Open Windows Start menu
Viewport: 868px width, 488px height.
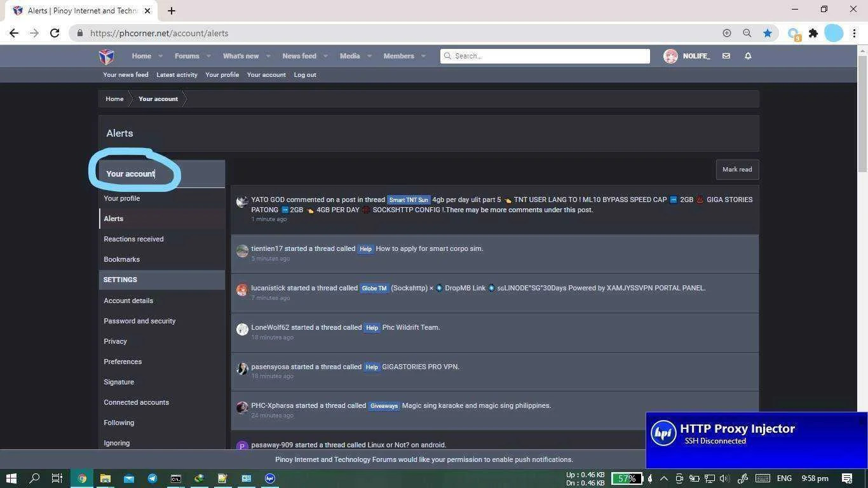[11, 478]
